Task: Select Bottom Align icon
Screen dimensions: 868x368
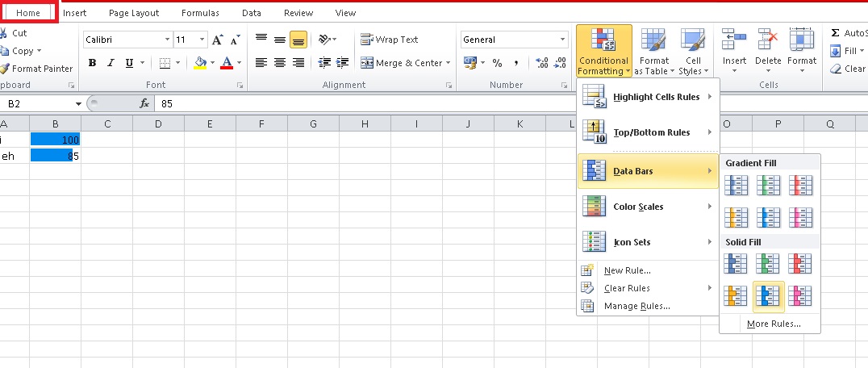Action: pos(298,40)
